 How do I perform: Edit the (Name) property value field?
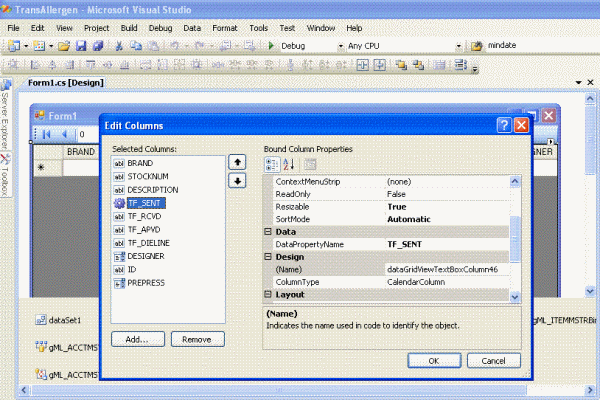[447, 269]
